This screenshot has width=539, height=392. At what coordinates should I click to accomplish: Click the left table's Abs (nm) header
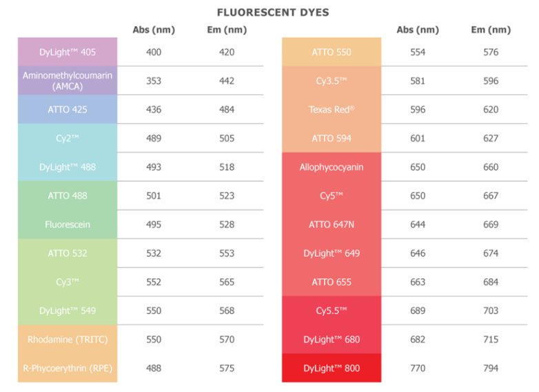[154, 30]
